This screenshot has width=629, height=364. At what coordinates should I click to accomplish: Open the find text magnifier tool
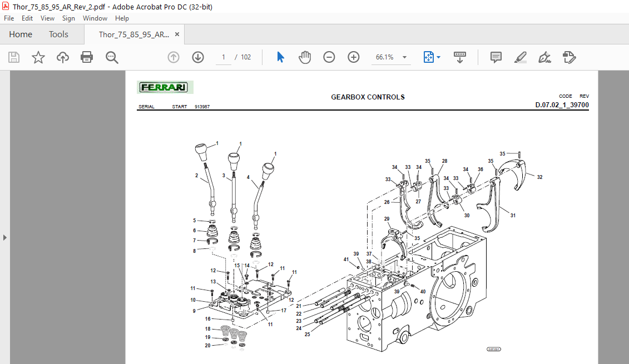[112, 57]
